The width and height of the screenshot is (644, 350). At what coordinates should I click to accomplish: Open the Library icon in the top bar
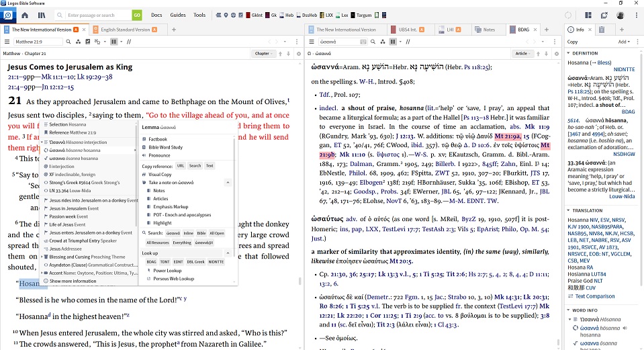42,15
